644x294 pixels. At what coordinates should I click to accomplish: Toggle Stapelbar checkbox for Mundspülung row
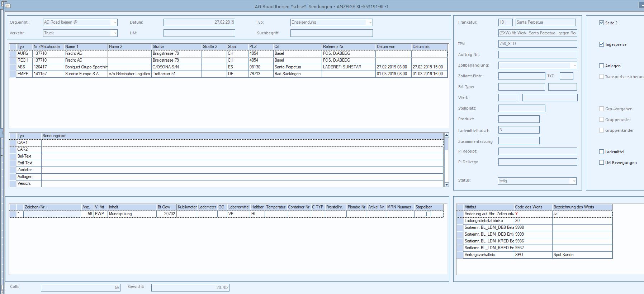click(x=428, y=214)
